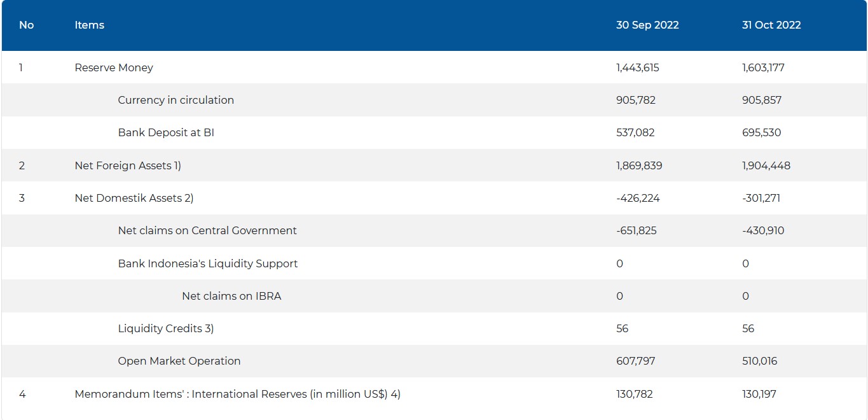The image size is (868, 420).
Task: Select Net Foreign Assets value 1,869,839
Action: point(638,165)
